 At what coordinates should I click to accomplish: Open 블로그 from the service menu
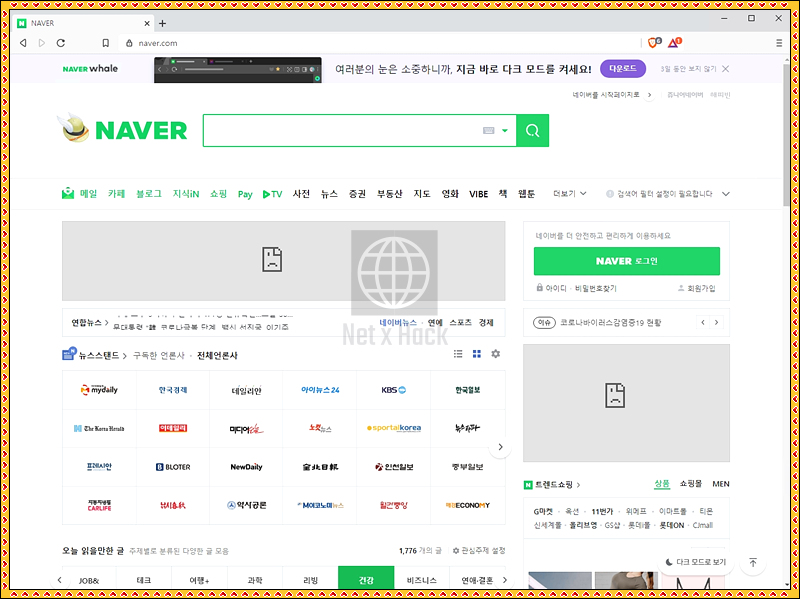pyautogui.click(x=148, y=194)
